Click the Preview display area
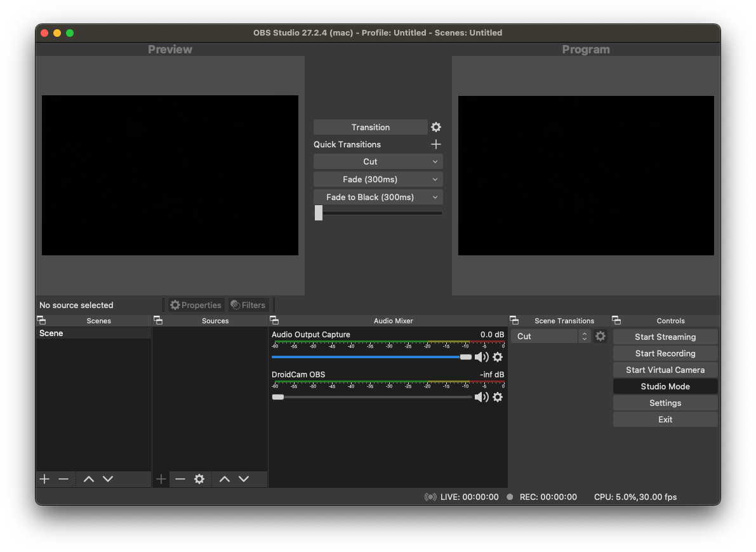The width and height of the screenshot is (756, 552). click(170, 175)
